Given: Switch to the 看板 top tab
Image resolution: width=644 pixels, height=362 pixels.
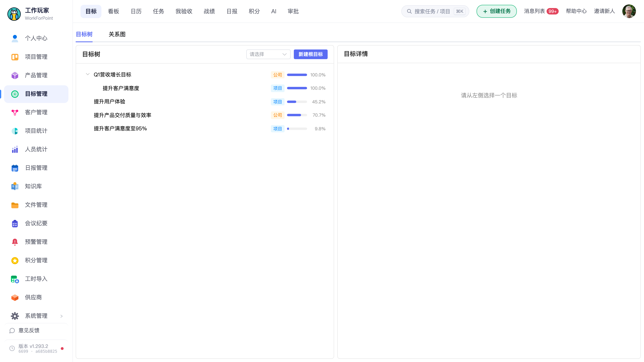Looking at the screenshot, I should (x=114, y=11).
